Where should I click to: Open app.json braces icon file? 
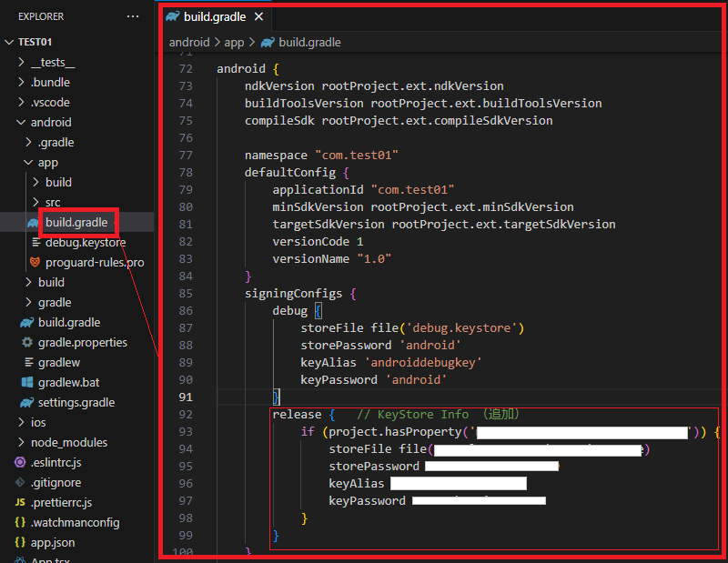tap(20, 542)
